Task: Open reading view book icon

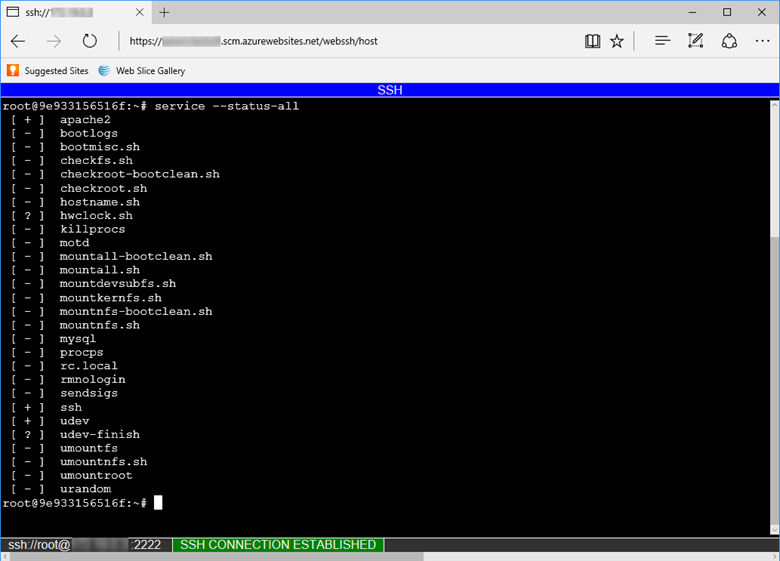Action: pos(592,41)
